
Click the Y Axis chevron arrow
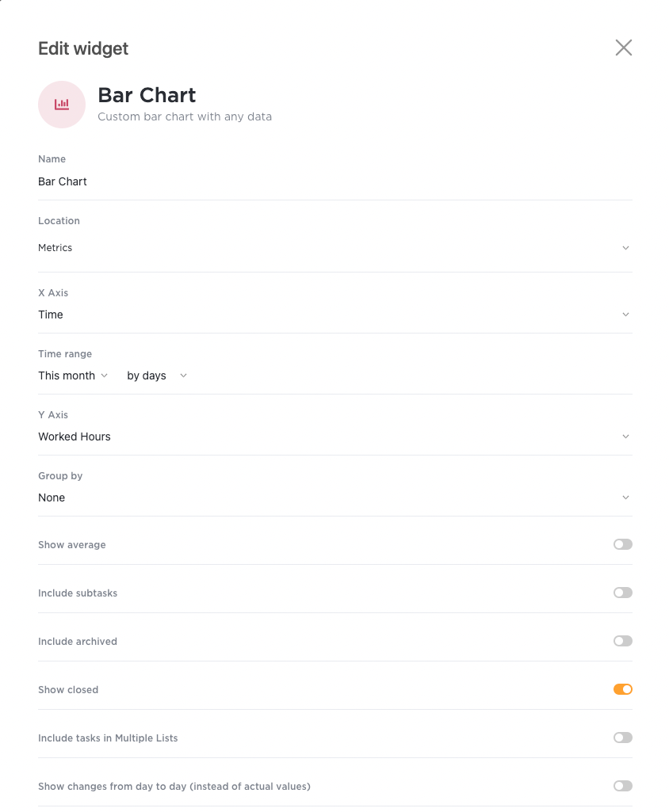point(625,436)
